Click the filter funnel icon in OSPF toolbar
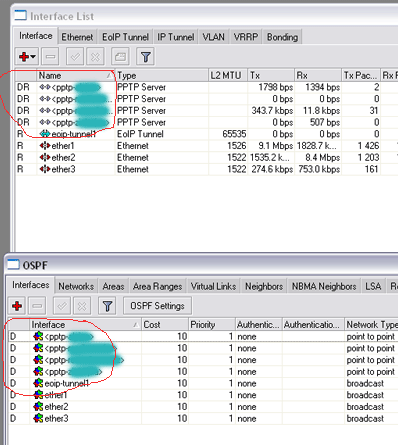The width and height of the screenshot is (398, 445). tap(107, 305)
